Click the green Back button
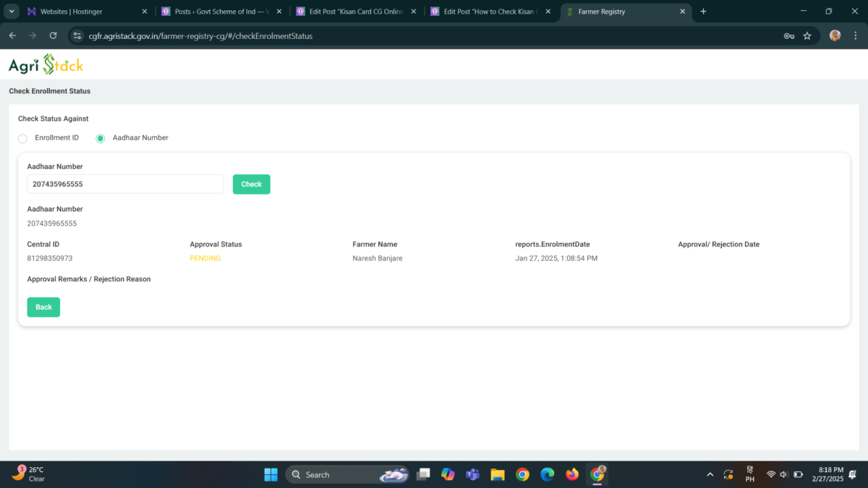This screenshot has height=488, width=868. (x=43, y=307)
